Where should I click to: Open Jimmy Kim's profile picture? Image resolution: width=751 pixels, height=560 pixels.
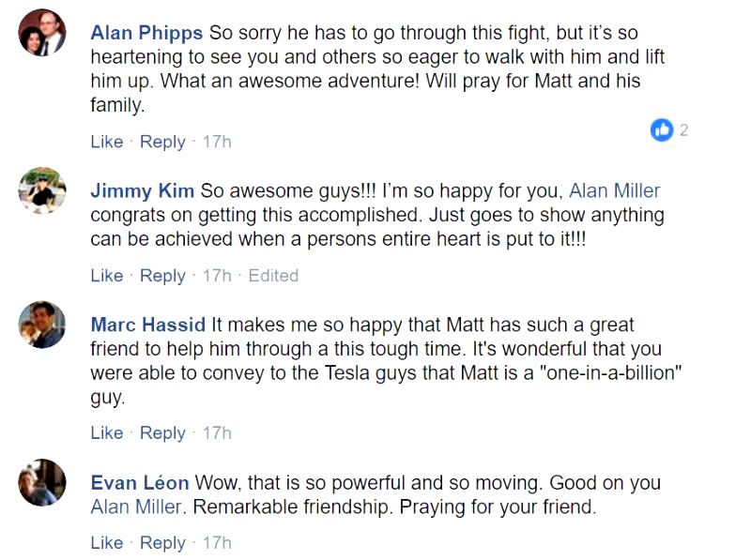coord(42,190)
